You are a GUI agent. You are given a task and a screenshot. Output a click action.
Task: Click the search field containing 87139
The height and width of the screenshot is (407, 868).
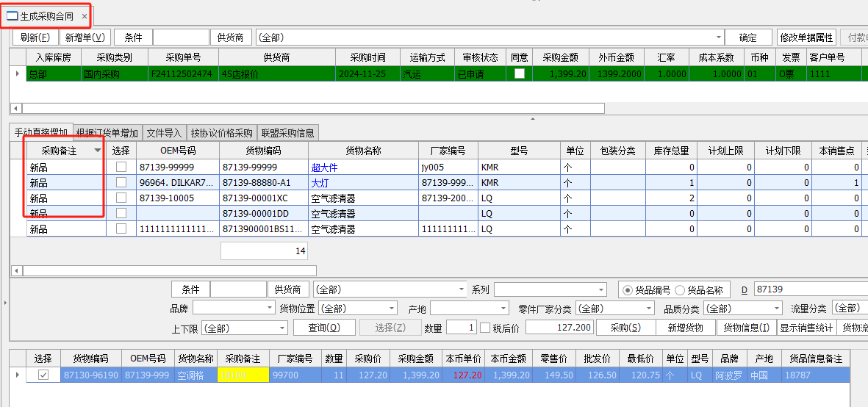(x=811, y=289)
